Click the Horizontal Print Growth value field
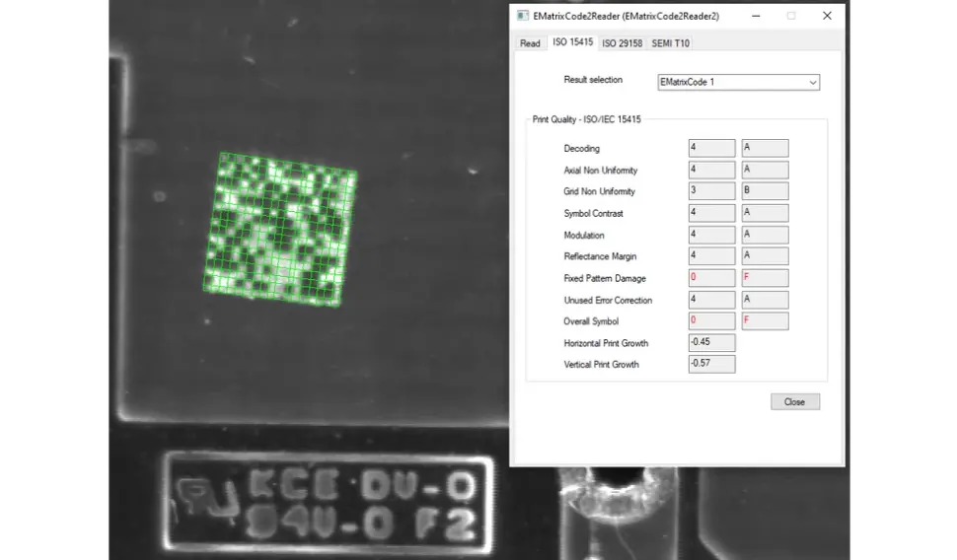The height and width of the screenshot is (560, 957). 711,343
